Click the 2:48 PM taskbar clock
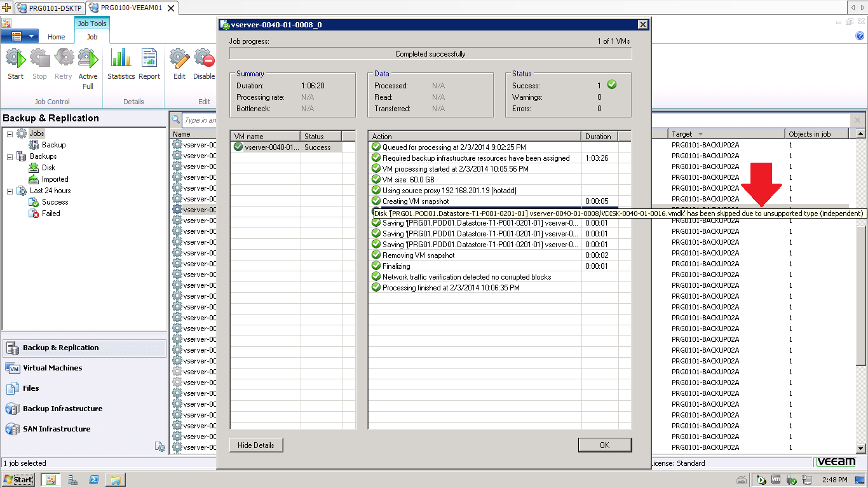 tap(834, 480)
